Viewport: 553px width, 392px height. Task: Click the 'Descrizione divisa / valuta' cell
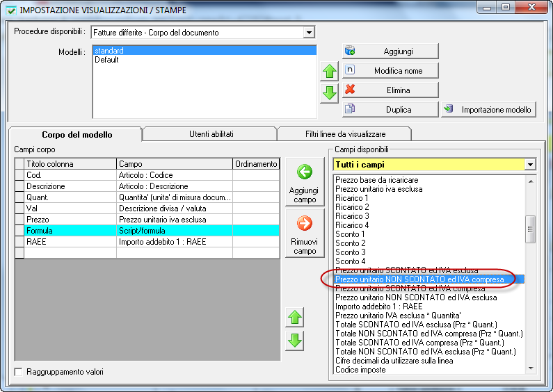tap(175, 209)
